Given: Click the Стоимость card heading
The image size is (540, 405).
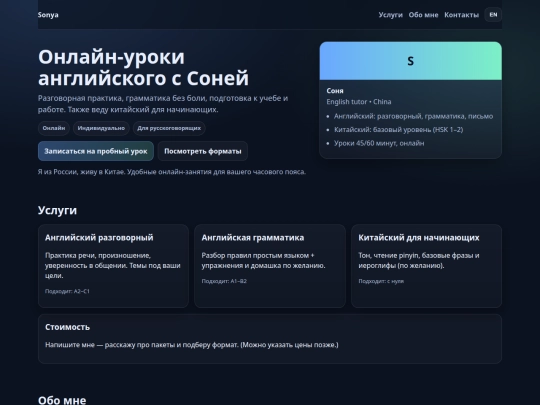Looking at the screenshot, I should 68,327.
